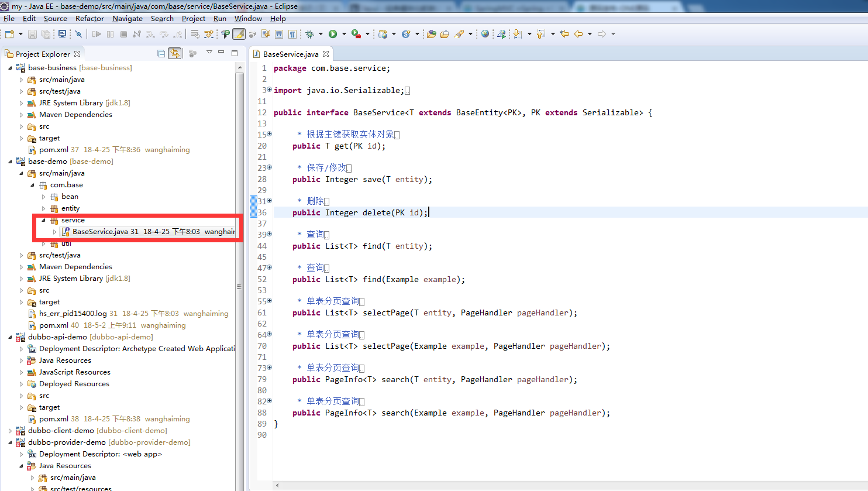Image resolution: width=868 pixels, height=491 pixels.
Task: Open Project Explorer View Menu triangle
Action: tap(209, 53)
